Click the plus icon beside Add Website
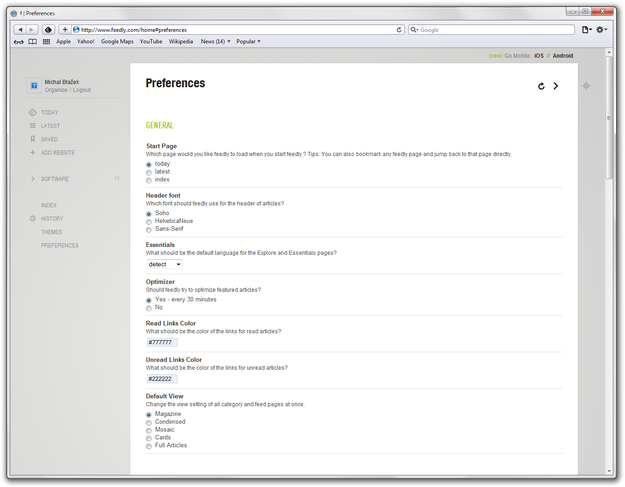625x487 pixels. pyautogui.click(x=33, y=152)
